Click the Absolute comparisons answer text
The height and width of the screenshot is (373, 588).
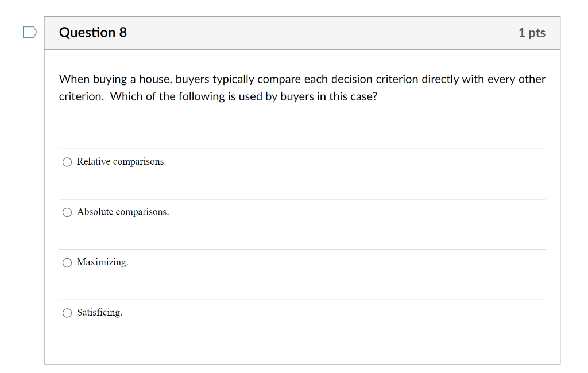[x=123, y=212]
